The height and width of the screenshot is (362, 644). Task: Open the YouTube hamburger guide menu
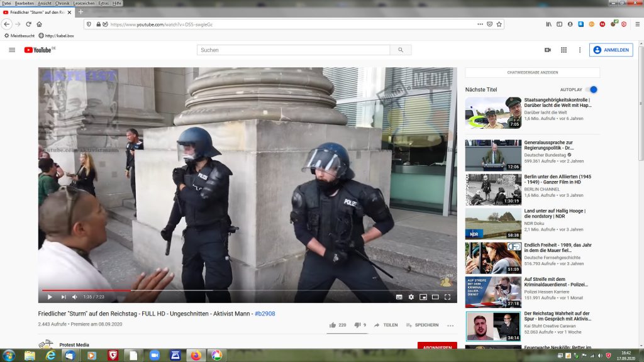[12, 50]
